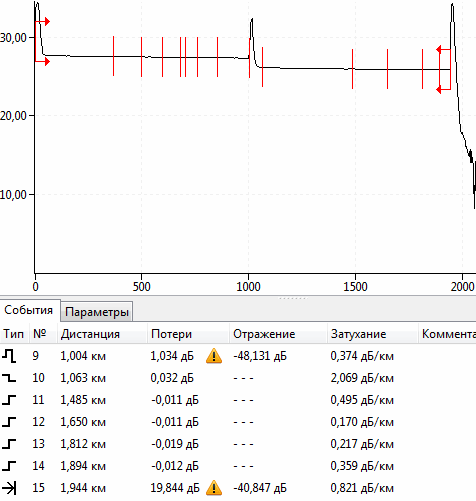Open the События tab
Screen dimensions: 476x501
[29, 310]
